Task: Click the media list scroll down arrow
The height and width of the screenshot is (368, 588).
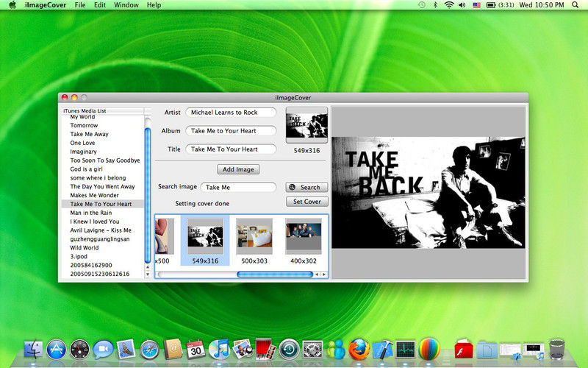Action: pos(148,274)
